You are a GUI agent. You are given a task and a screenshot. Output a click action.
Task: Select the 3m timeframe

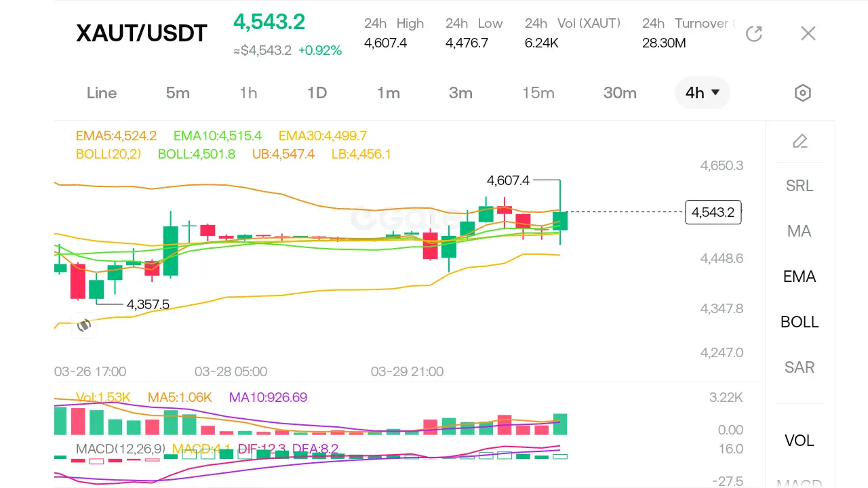coord(460,93)
